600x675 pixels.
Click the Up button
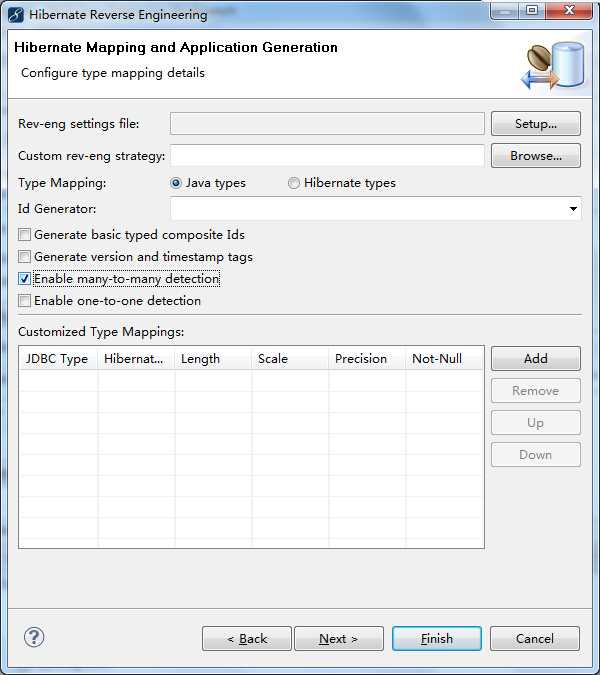pyautogui.click(x=535, y=423)
